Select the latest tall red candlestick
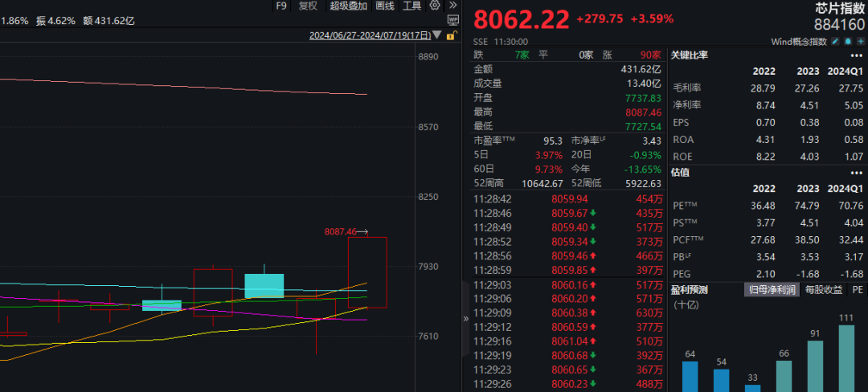The height and width of the screenshot is (392, 868). [367, 272]
